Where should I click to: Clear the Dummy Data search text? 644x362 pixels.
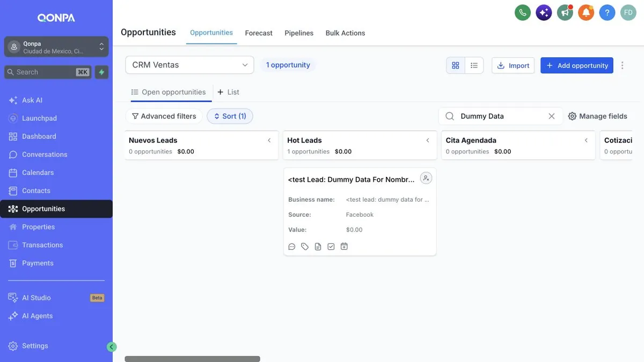[552, 116]
